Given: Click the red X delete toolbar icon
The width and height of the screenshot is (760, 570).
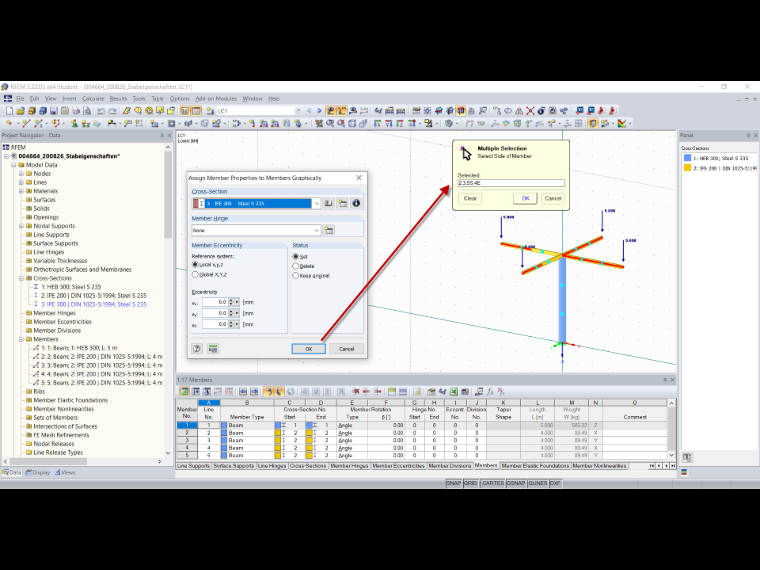Looking at the screenshot, I should pos(530,111).
